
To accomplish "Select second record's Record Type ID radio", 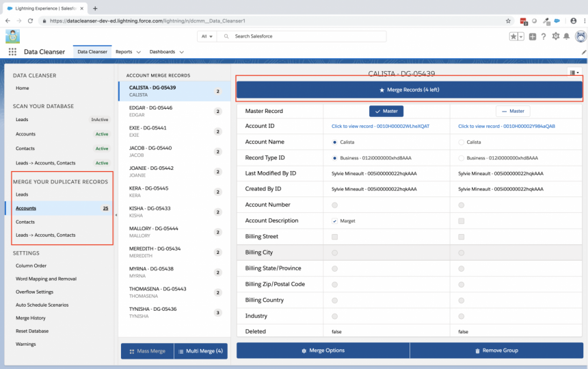I will click(x=462, y=158).
